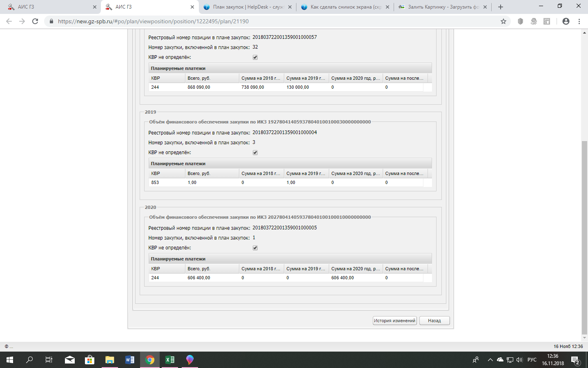Click the Сумма на 2019 header in the 2019 table
The image size is (588, 368).
(307, 173)
